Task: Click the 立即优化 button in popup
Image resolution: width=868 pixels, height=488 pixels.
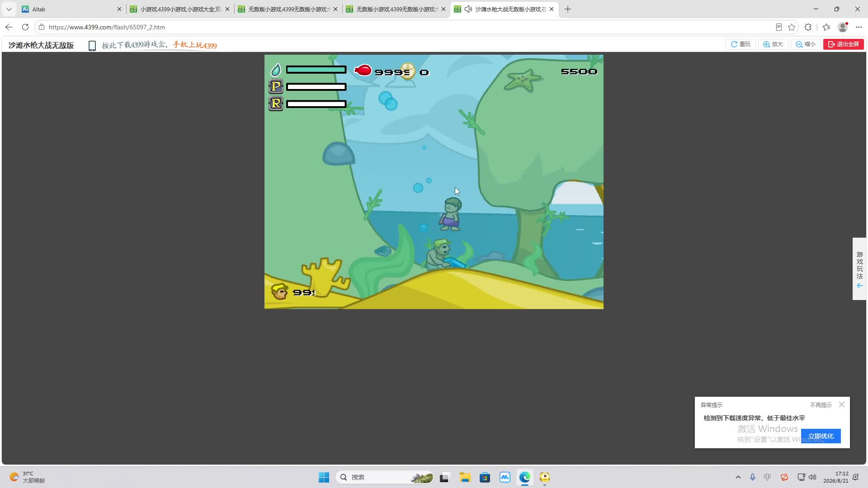Action: tap(821, 436)
